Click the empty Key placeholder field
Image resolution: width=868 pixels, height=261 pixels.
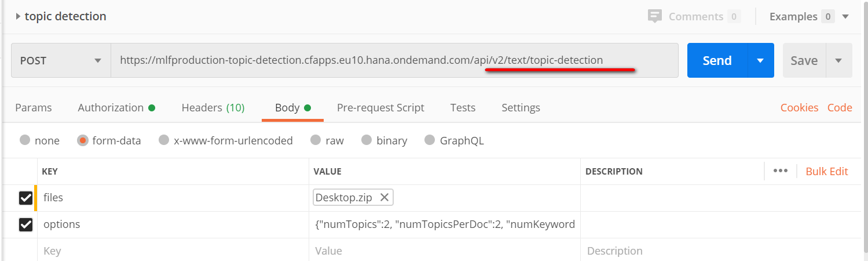tap(173, 251)
